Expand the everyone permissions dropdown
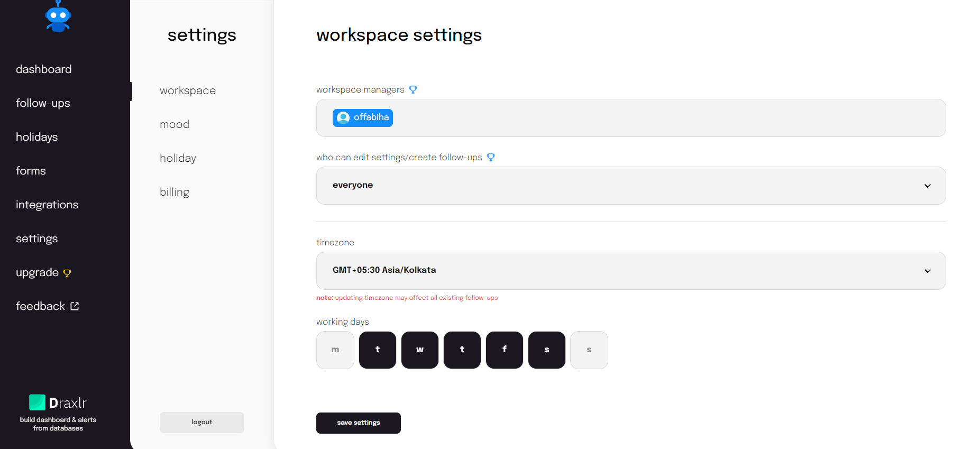Image resolution: width=980 pixels, height=449 pixels. coord(631,186)
